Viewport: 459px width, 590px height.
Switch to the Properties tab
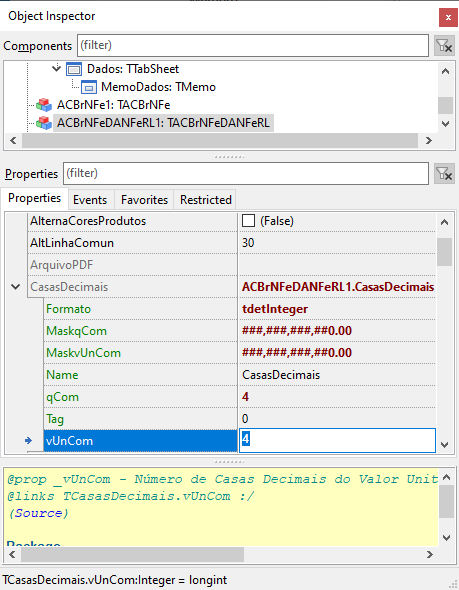[x=34, y=198]
